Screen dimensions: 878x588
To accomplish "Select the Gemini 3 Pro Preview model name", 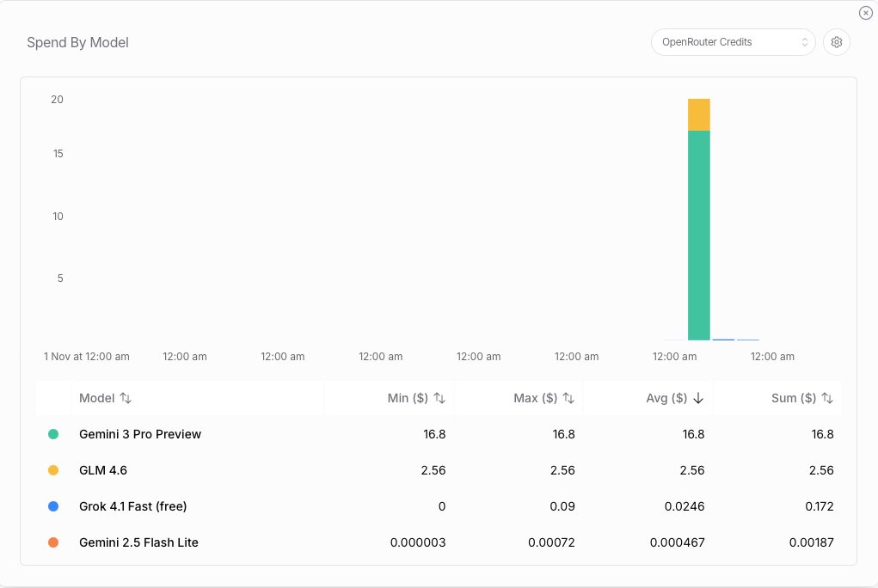I will (140, 434).
